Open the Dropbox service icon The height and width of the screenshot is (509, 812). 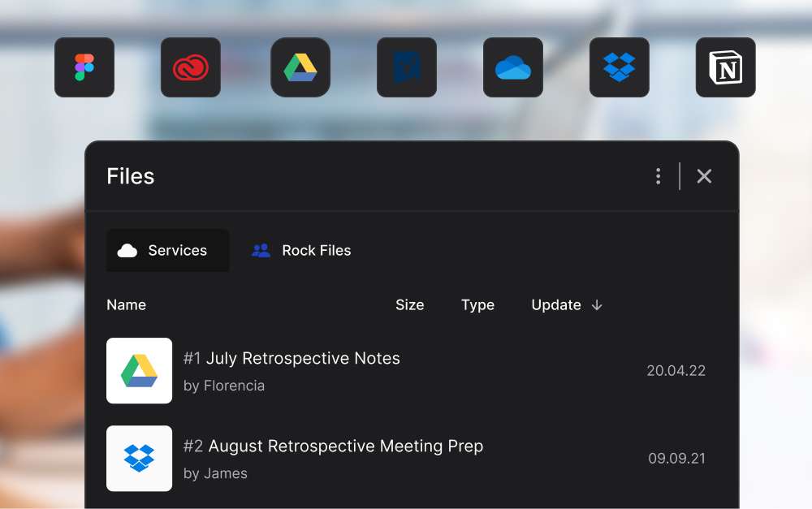pos(620,67)
